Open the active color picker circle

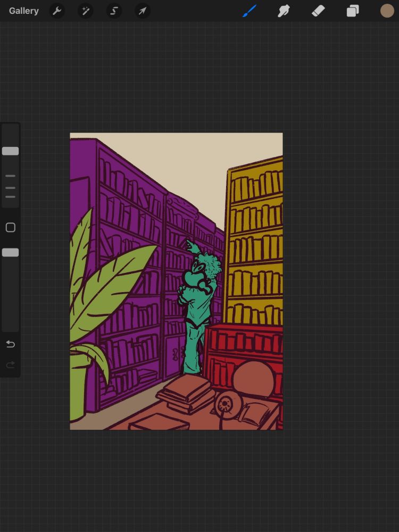click(x=387, y=11)
